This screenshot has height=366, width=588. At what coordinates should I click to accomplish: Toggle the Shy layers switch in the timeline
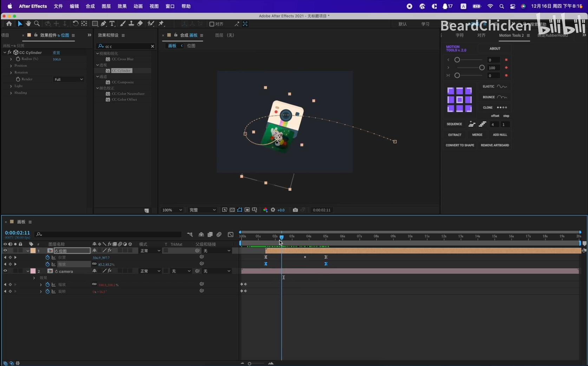(x=201, y=234)
